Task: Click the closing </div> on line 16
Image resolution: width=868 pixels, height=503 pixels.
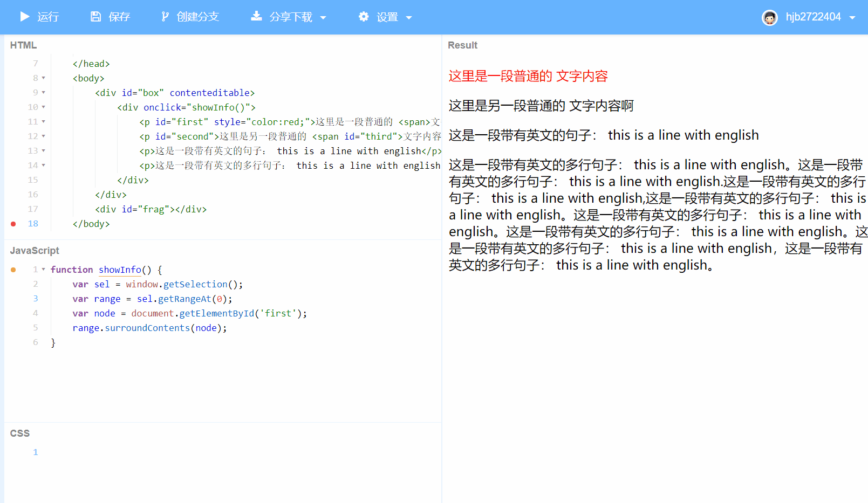Action: click(x=111, y=195)
